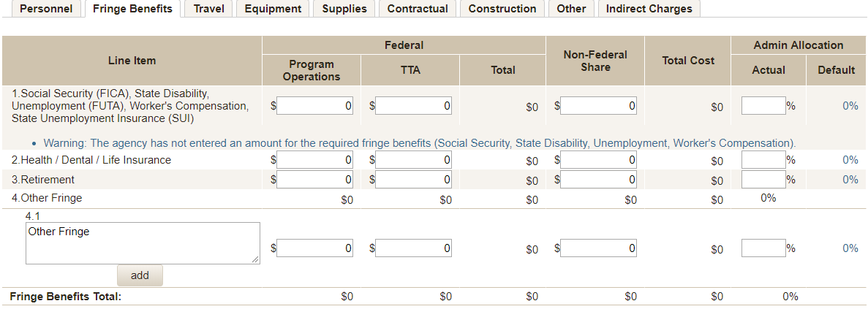The image size is (868, 309).
Task: Switch to the Personnel tab
Action: 45,9
